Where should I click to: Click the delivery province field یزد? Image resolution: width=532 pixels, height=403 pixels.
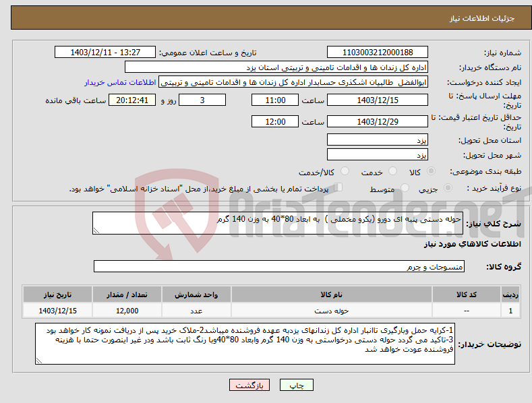click(x=378, y=139)
